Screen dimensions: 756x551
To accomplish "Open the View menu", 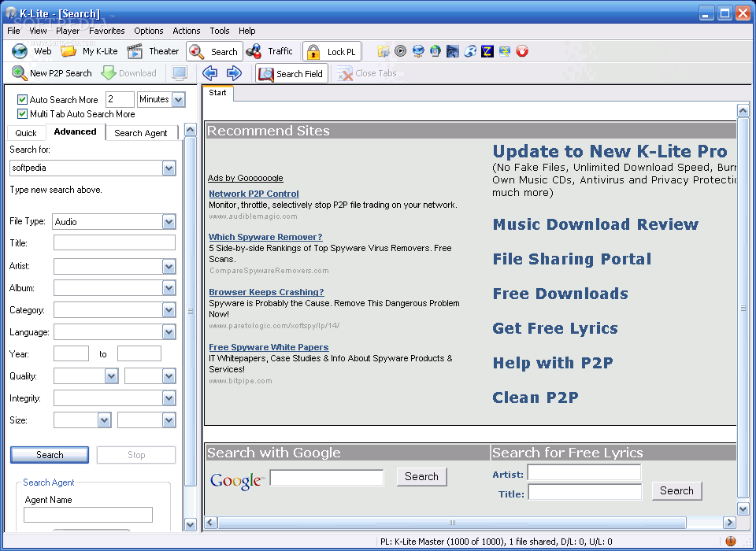I will (x=38, y=31).
